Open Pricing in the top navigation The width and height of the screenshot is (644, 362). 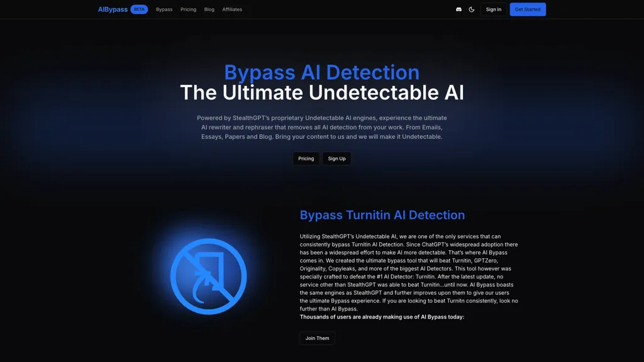(189, 9)
